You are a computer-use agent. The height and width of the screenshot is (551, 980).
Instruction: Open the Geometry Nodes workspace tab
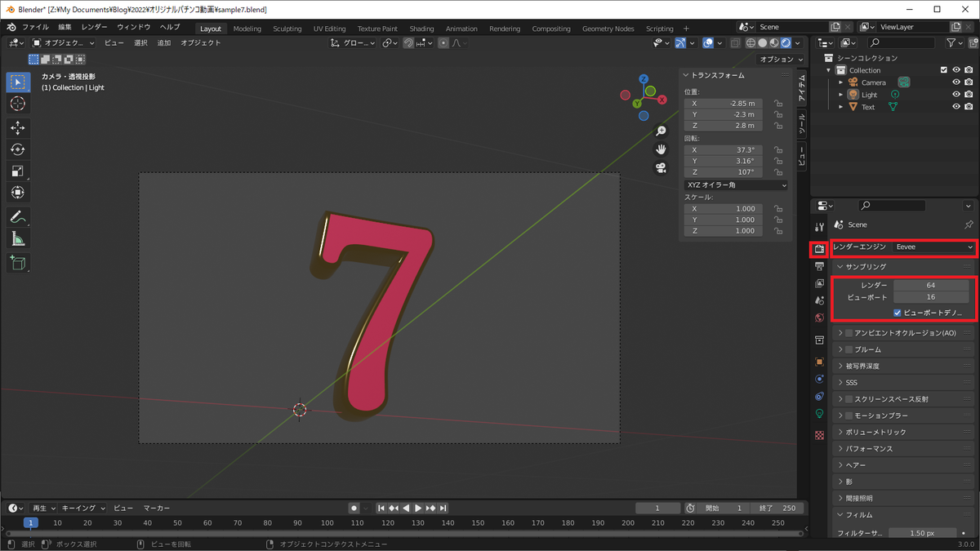pyautogui.click(x=608, y=29)
